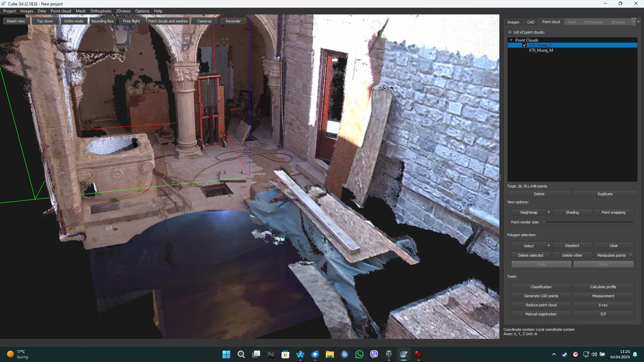
Task: Open WhatsApp from the taskbar
Action: point(359,354)
